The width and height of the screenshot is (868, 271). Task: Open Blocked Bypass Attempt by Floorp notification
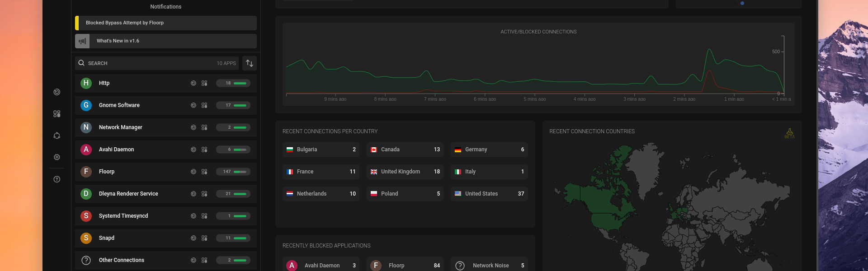(166, 23)
